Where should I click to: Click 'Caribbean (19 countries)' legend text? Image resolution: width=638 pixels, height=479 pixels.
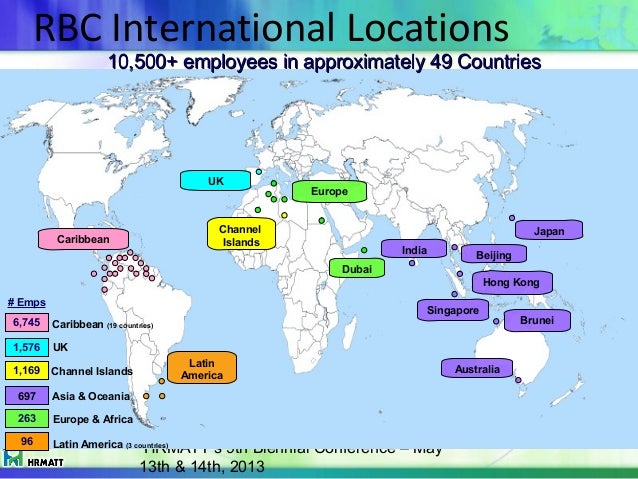click(x=103, y=324)
